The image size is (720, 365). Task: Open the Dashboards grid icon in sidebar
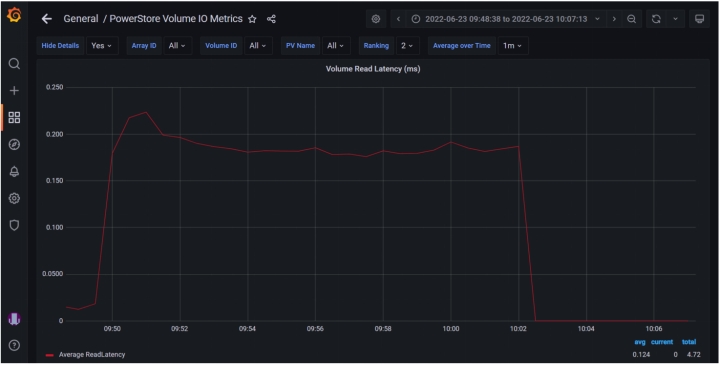coord(14,118)
